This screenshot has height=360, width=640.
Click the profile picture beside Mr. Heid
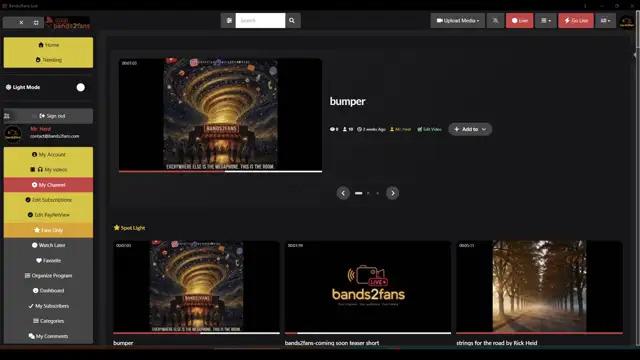[13, 133]
